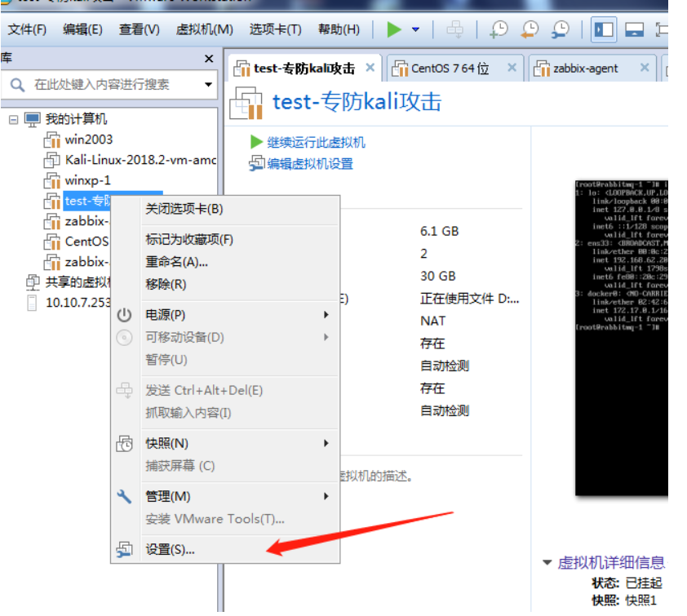This screenshot has height=616, width=687.
Task: Click the NAT network adapter value
Action: click(432, 321)
